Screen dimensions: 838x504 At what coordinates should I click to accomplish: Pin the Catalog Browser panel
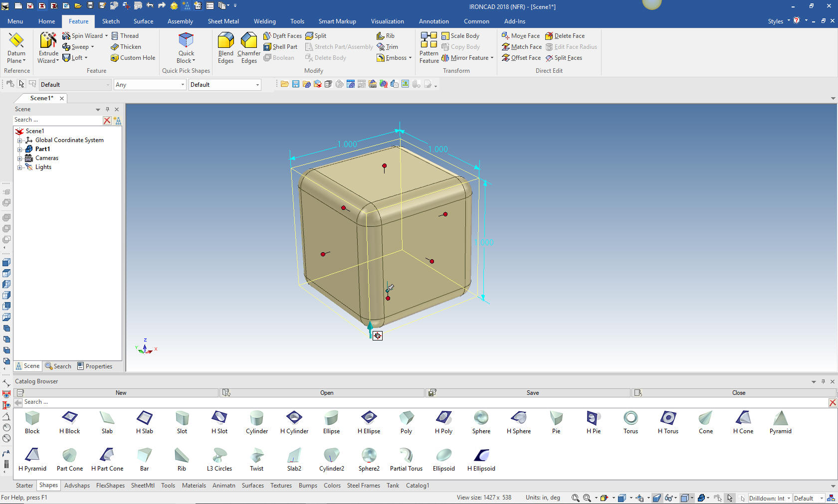(x=823, y=382)
